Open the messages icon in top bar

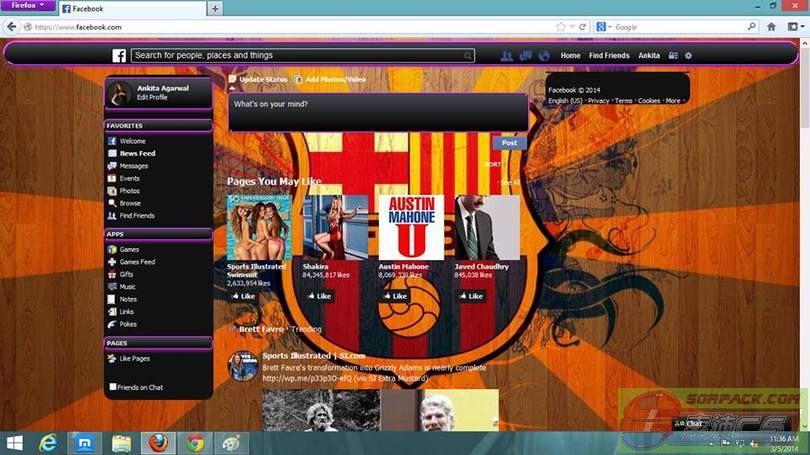pyautogui.click(x=525, y=56)
